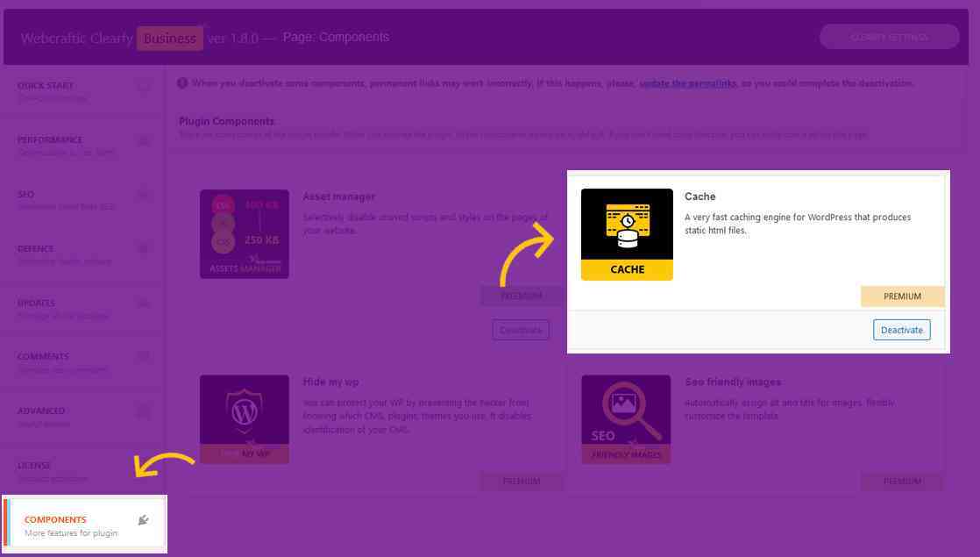Open the Advanced sidebar section

(x=82, y=417)
